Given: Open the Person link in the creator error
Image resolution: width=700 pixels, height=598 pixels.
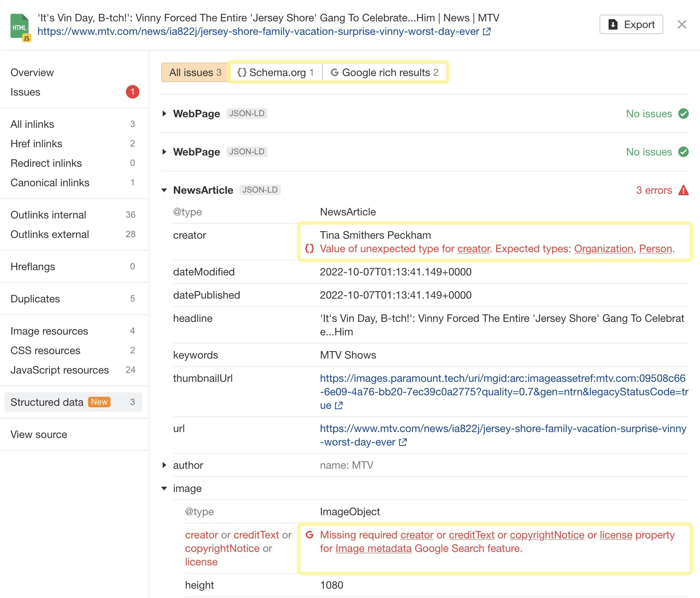Looking at the screenshot, I should point(655,248).
